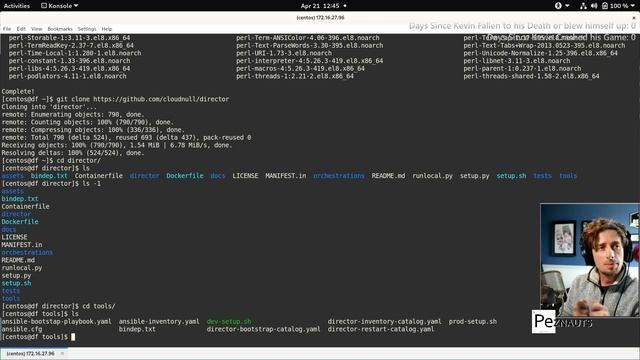Open the File menu

tap(7, 29)
